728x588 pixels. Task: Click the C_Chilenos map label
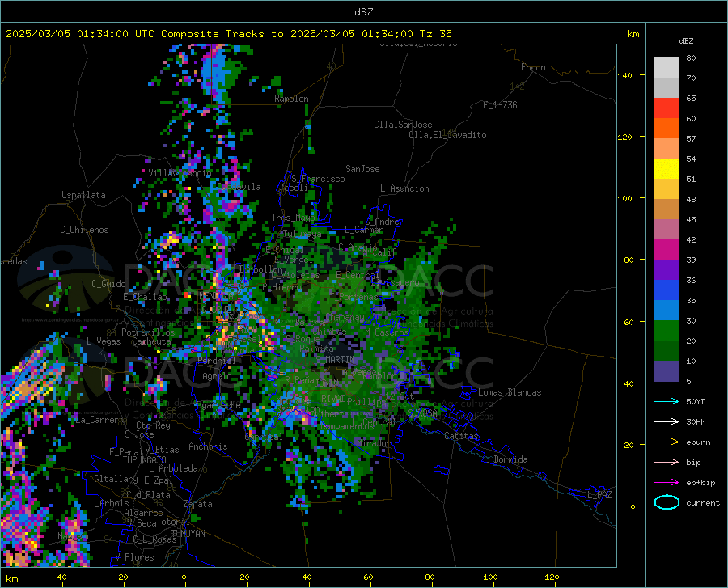tap(84, 230)
